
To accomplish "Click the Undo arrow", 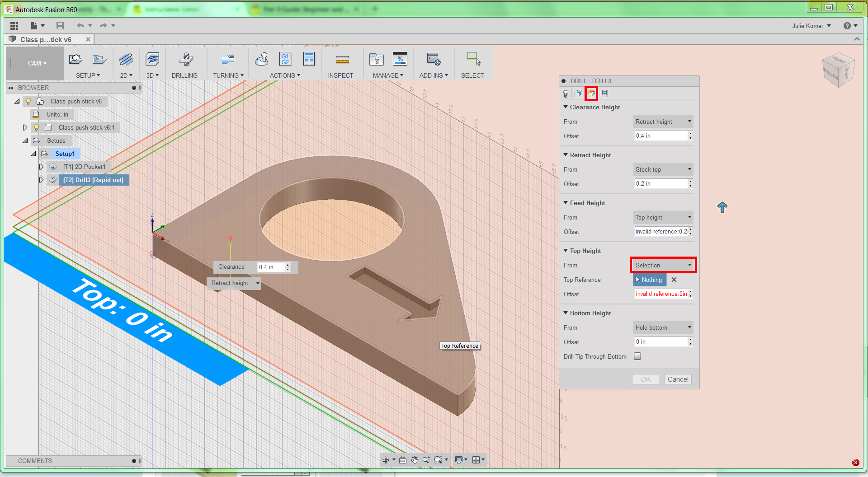I will (80, 26).
